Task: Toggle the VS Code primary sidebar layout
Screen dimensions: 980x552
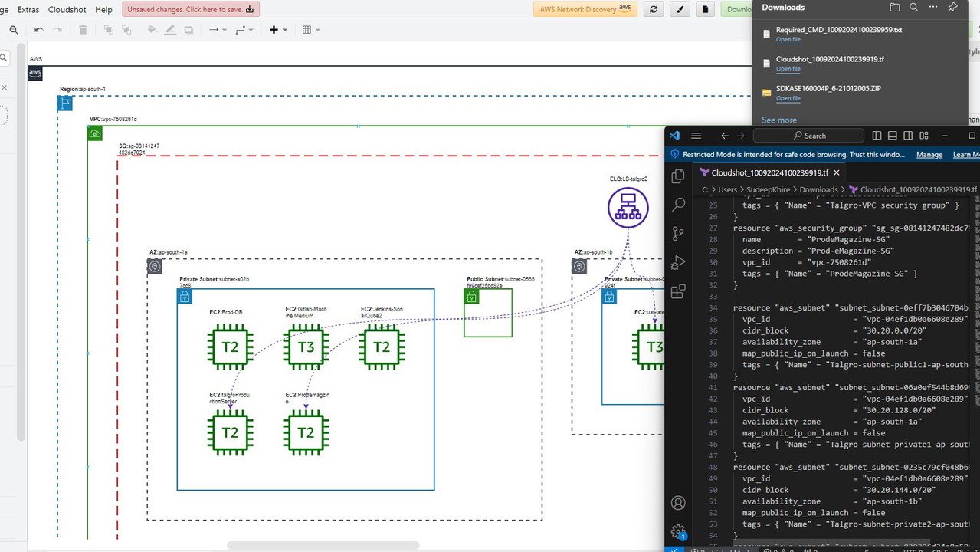Action: [x=877, y=136]
